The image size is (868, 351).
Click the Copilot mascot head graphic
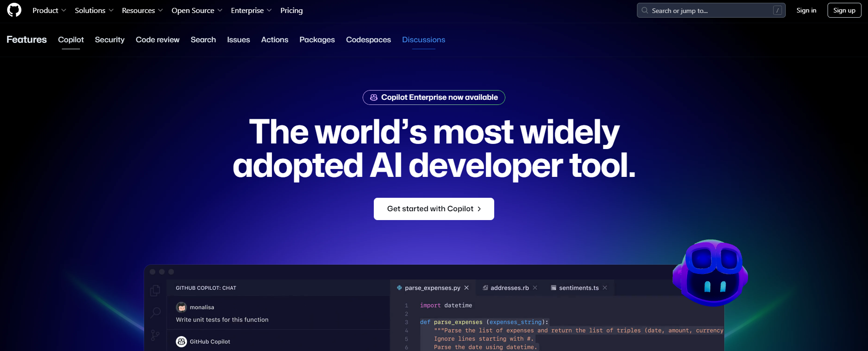(710, 273)
